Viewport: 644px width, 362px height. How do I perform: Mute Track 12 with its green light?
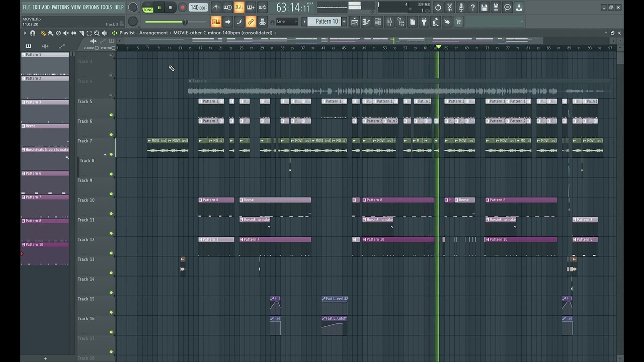tap(111, 253)
